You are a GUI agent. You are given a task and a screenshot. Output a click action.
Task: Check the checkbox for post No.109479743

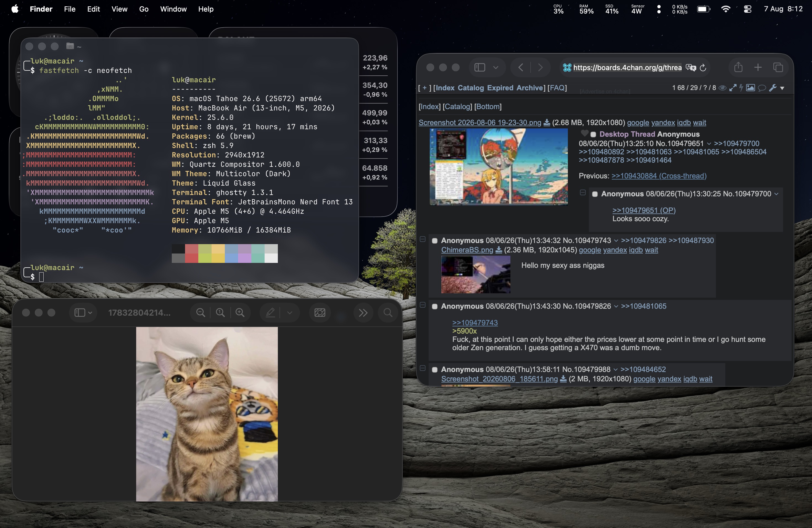tap(435, 241)
